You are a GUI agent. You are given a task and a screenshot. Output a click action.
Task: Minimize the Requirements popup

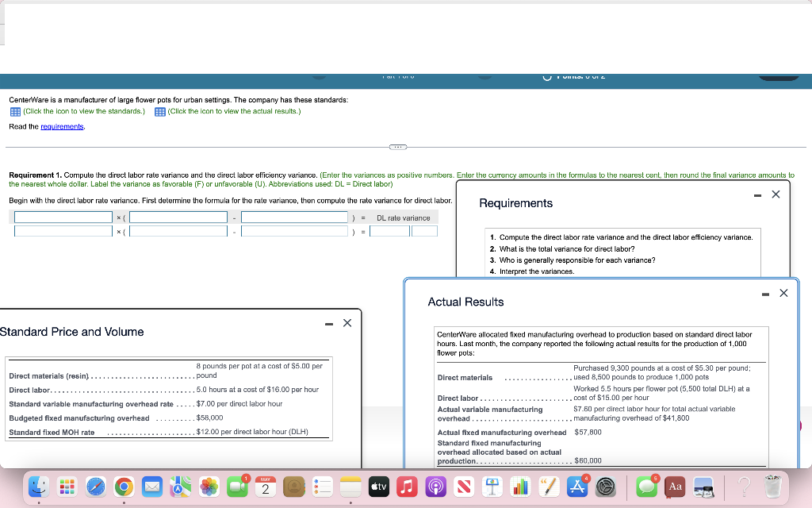757,195
